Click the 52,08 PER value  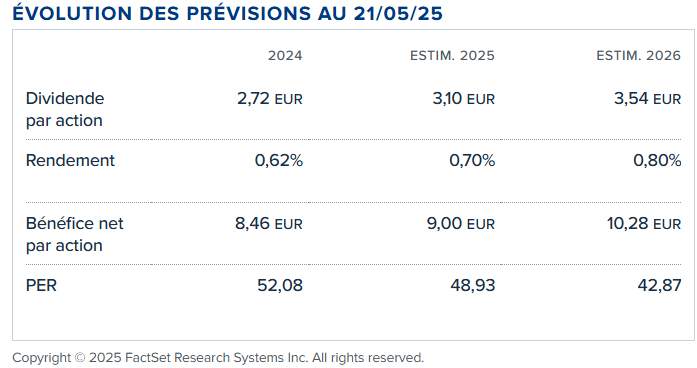pos(280,285)
